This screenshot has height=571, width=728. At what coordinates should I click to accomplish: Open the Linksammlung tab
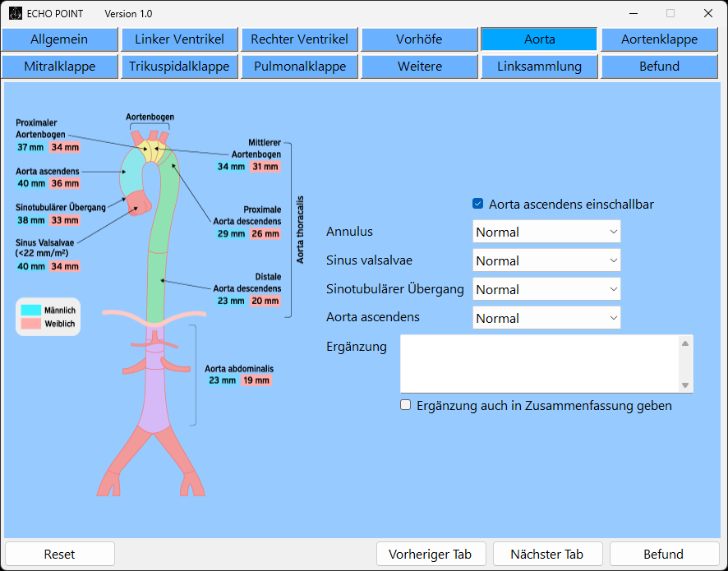coord(539,67)
